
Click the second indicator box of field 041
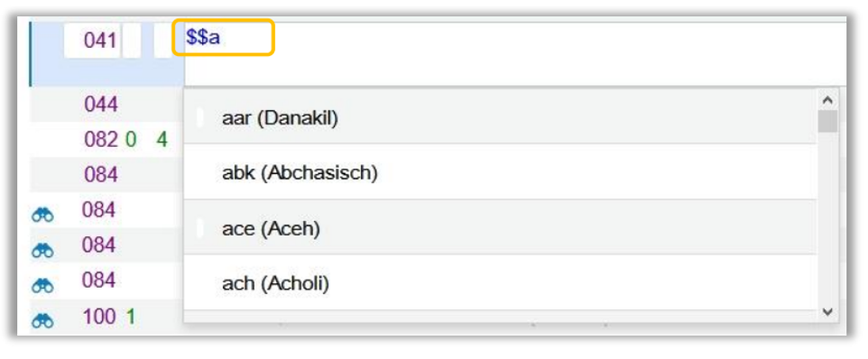point(162,41)
